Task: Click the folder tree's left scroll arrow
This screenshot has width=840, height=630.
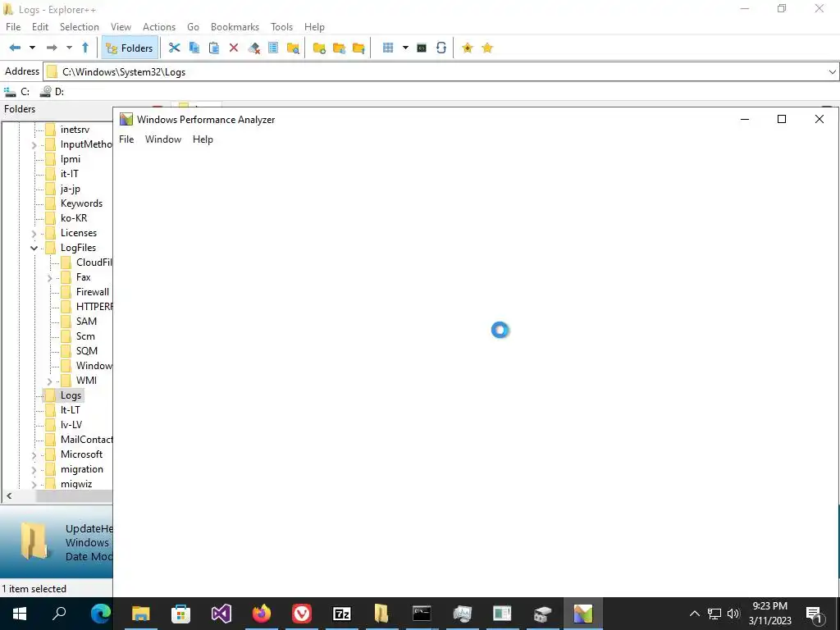Action: [9, 496]
